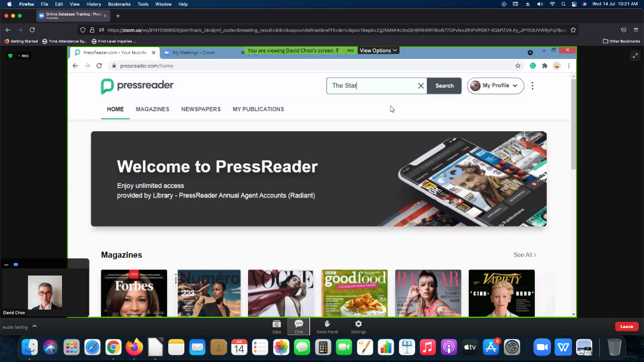
Task: Select the HOME navigation tab
Action: click(x=116, y=109)
